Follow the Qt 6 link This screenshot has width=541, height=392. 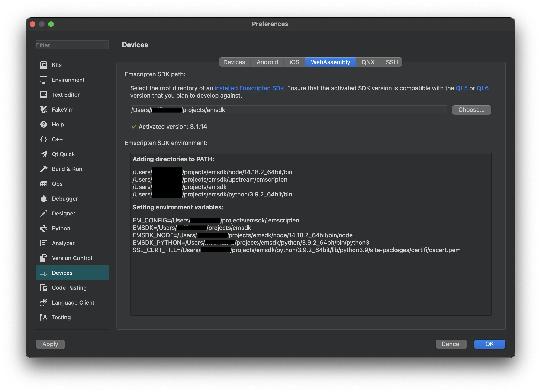482,88
